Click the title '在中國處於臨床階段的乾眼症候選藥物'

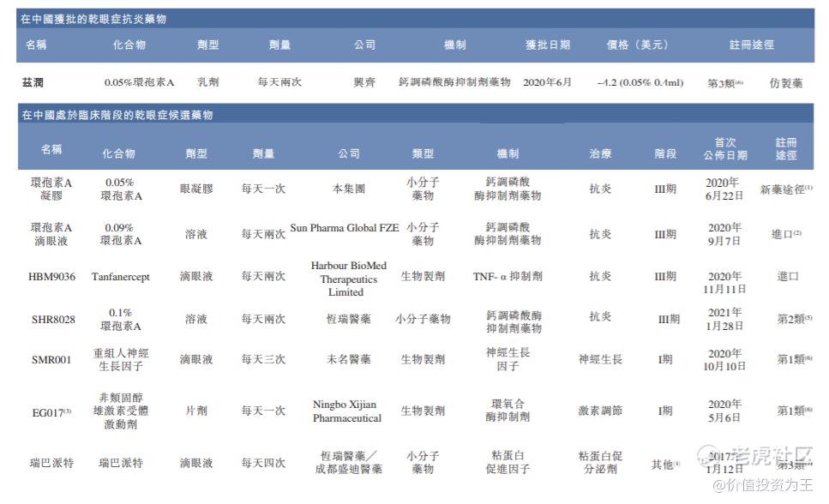(117, 115)
